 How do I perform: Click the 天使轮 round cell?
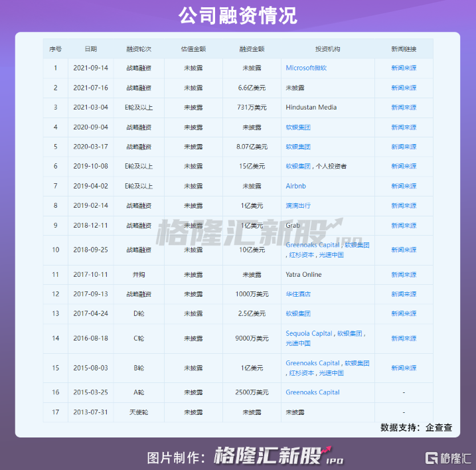pos(139,412)
